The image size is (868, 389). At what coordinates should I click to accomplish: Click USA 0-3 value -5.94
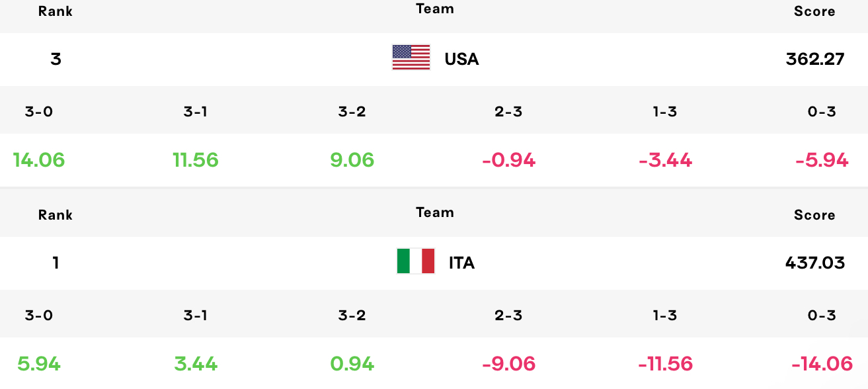822,159
